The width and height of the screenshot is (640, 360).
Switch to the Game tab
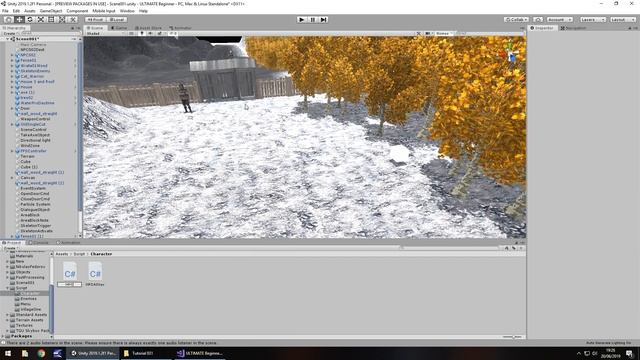(x=119, y=28)
